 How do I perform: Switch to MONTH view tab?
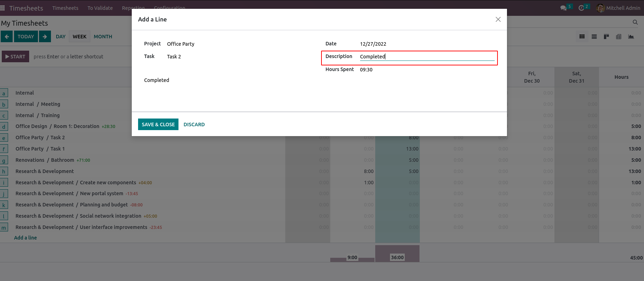[x=103, y=37]
